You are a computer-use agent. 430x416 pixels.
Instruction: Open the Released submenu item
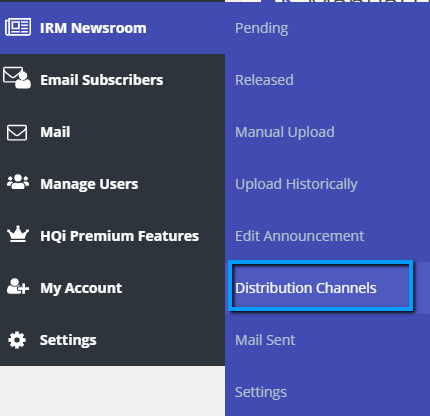click(264, 80)
